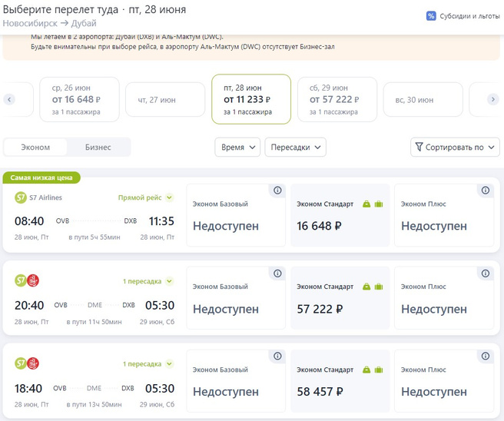Click the percent icon beside Субсидии и льготы
Screen dimensions: 504x421
coord(431,16)
